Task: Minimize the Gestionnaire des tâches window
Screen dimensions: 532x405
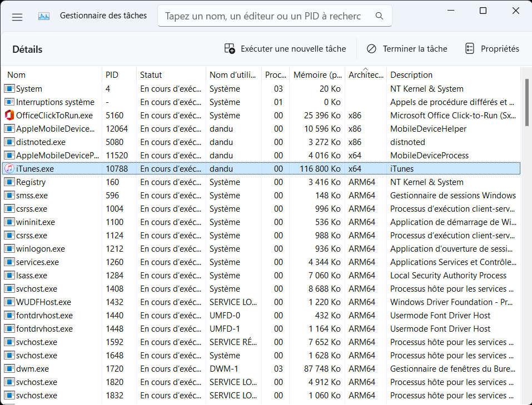Action: pyautogui.click(x=451, y=11)
